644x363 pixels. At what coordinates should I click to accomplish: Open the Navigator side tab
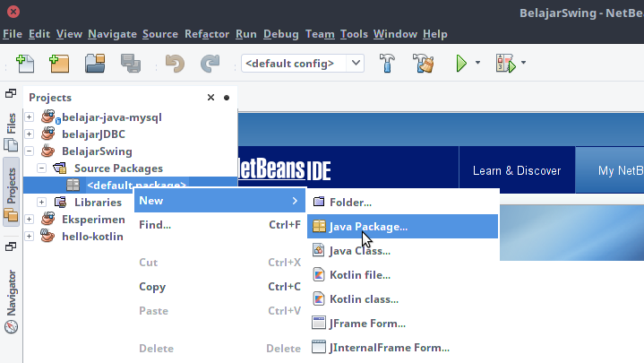tap(12, 291)
